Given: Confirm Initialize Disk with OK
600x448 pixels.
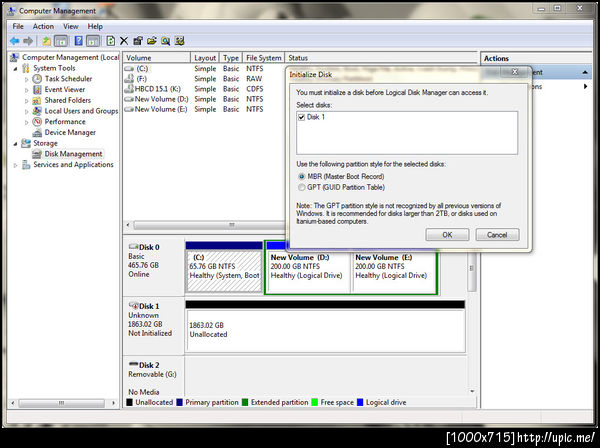Looking at the screenshot, I should (447, 235).
